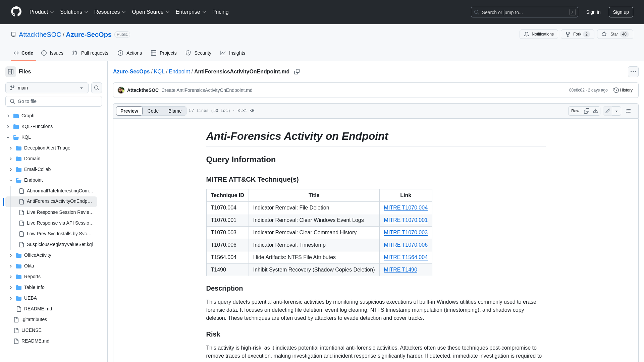Navigate to Endpoint breadcrumb folder

pyautogui.click(x=179, y=72)
